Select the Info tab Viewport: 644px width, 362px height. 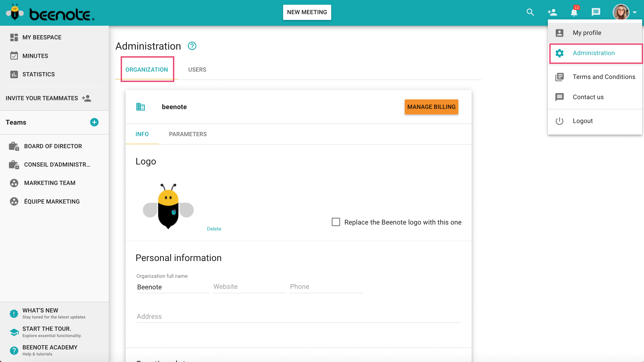click(x=142, y=134)
